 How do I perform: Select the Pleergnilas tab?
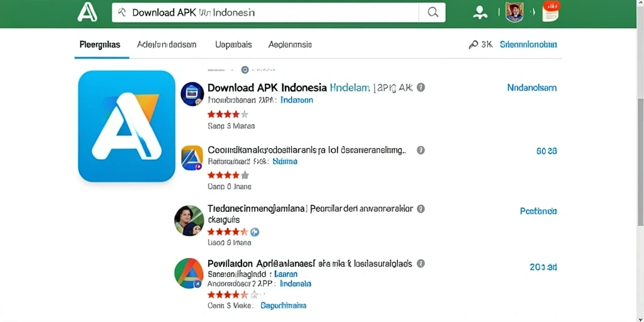[x=100, y=45]
